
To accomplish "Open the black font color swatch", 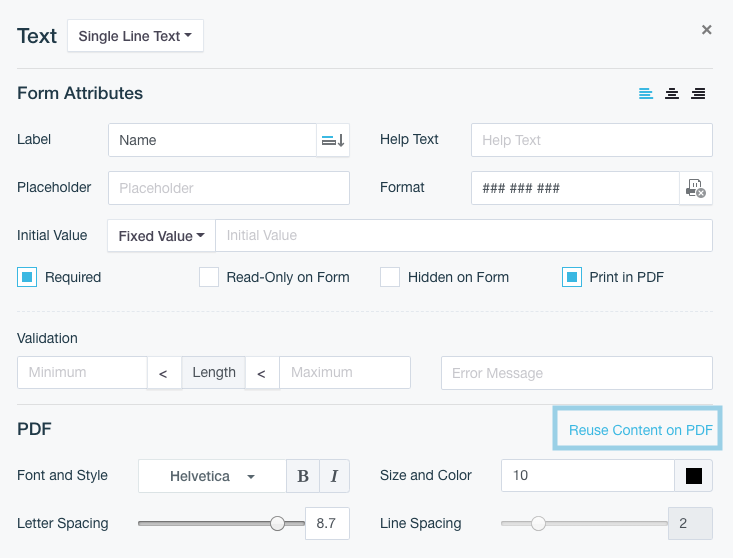I will click(694, 476).
